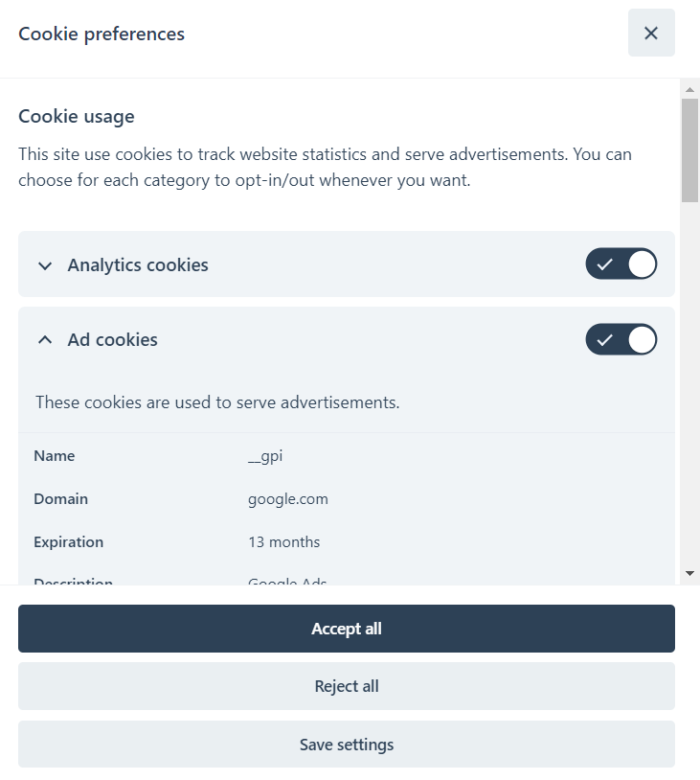This screenshot has height=780, width=700.
Task: Choose Reject all cookies
Action: click(x=347, y=686)
